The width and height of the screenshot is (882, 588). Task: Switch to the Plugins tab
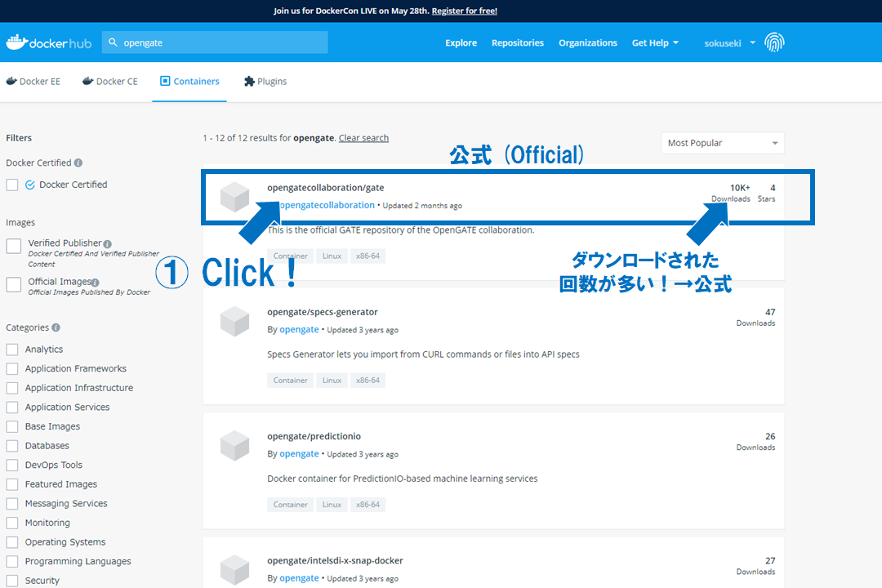point(265,82)
